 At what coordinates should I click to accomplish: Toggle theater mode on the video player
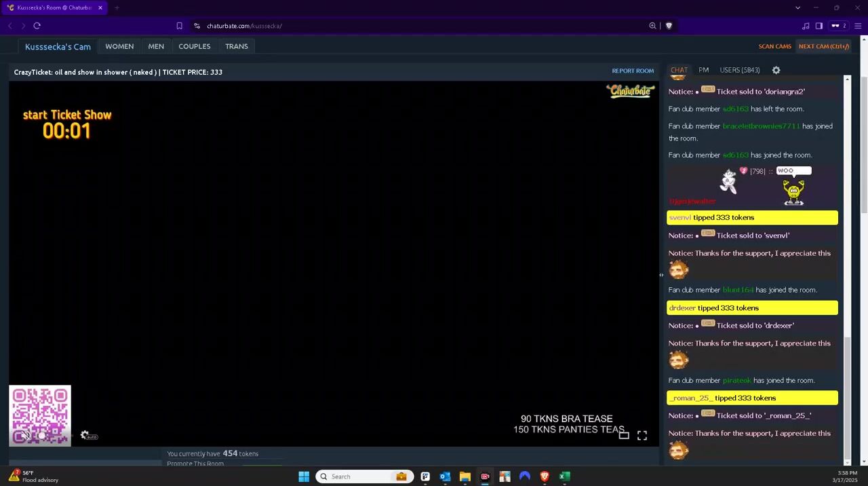pyautogui.click(x=624, y=436)
